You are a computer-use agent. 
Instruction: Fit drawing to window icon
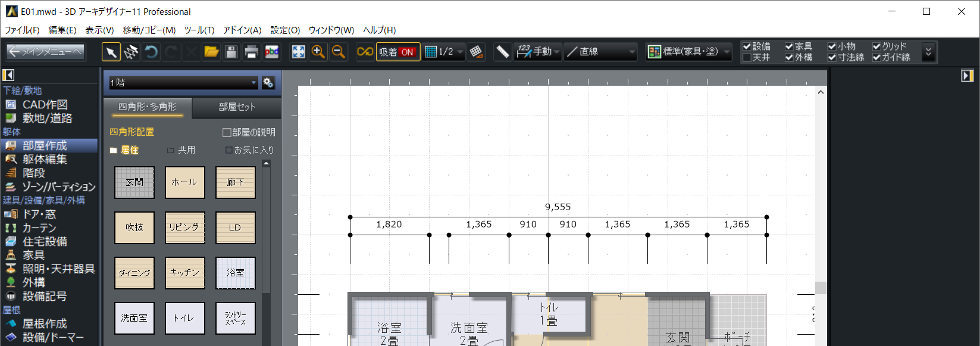pyautogui.click(x=298, y=52)
